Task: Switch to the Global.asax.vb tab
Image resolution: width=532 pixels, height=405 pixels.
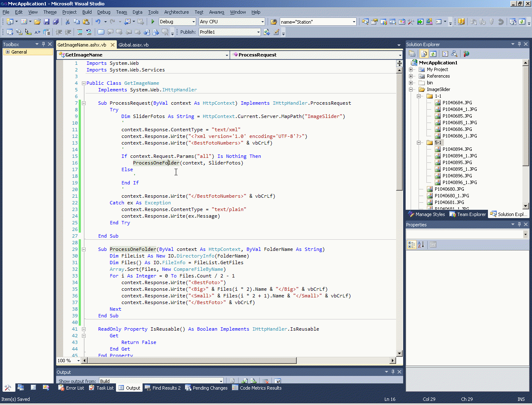Action: coord(133,45)
